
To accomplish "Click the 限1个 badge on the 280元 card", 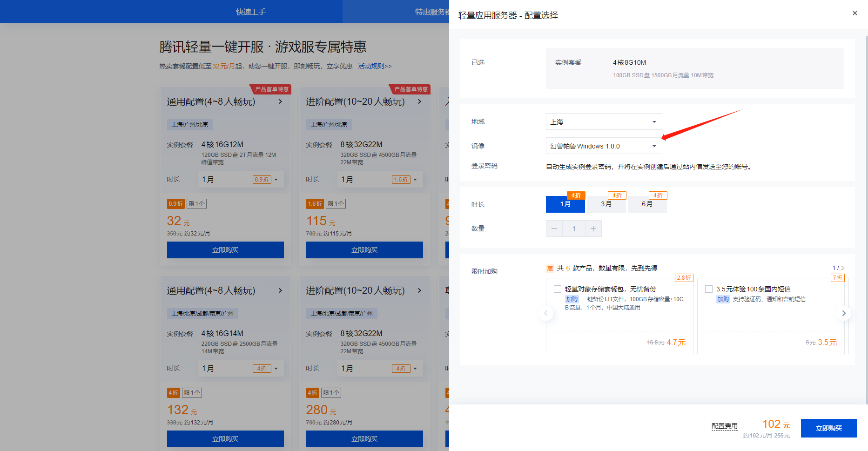I will point(331,393).
